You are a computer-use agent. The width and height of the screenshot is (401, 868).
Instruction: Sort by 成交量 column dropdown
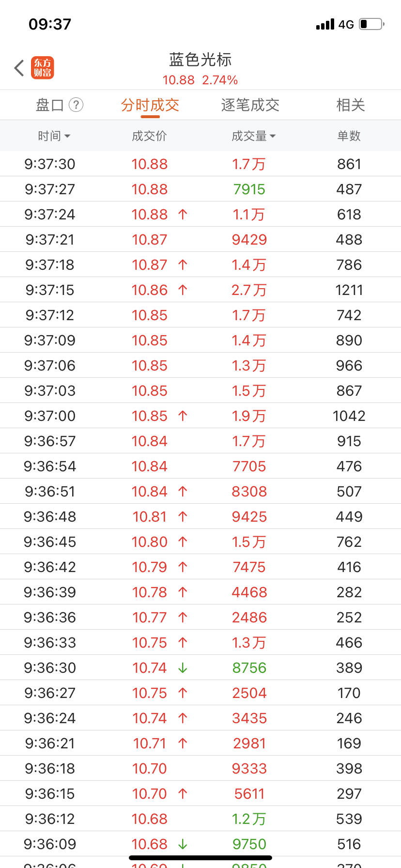pyautogui.click(x=253, y=136)
